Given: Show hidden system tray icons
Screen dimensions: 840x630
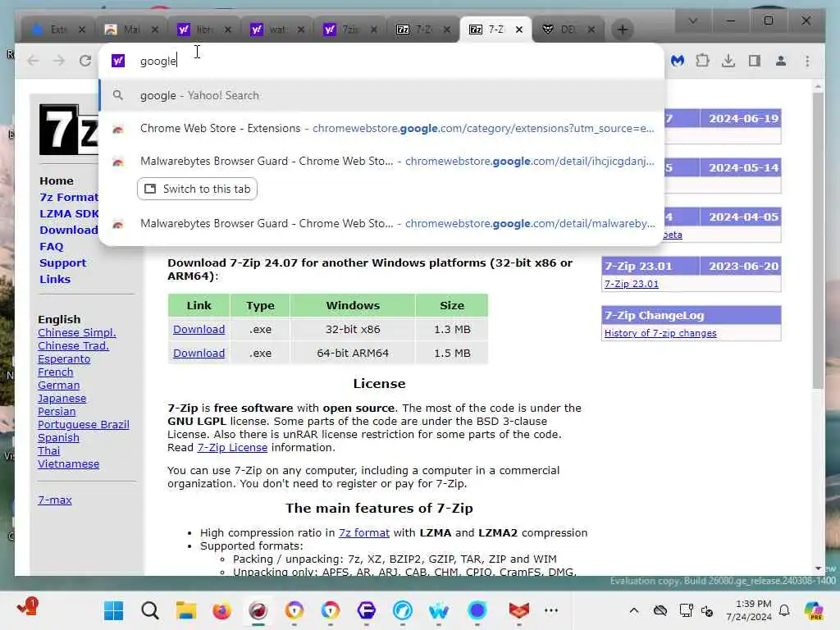Looking at the screenshot, I should (x=634, y=610).
